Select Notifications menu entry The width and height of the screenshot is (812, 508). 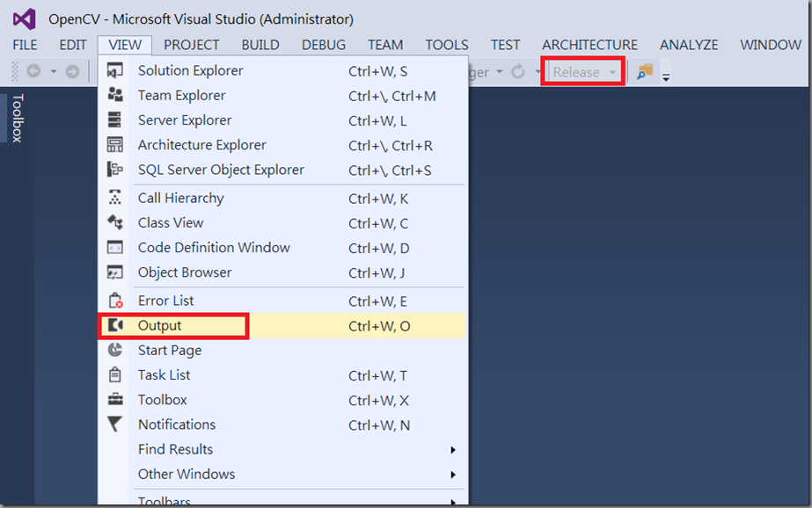tap(282, 425)
